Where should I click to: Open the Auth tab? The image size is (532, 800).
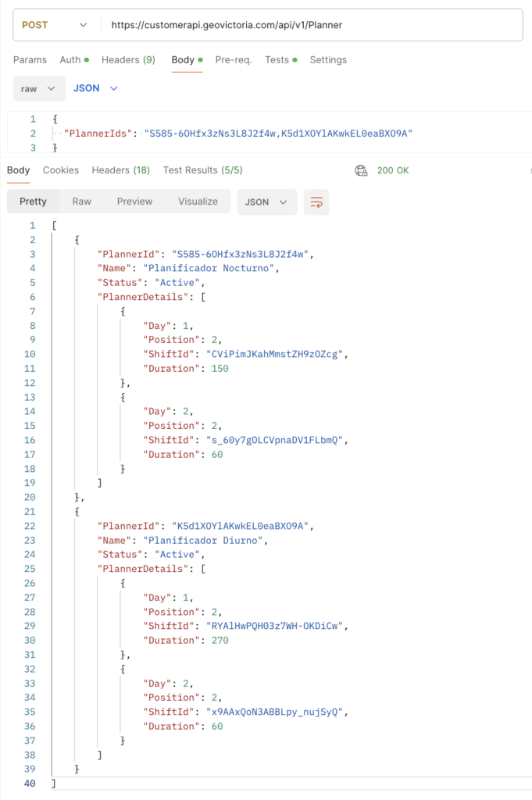click(73, 60)
